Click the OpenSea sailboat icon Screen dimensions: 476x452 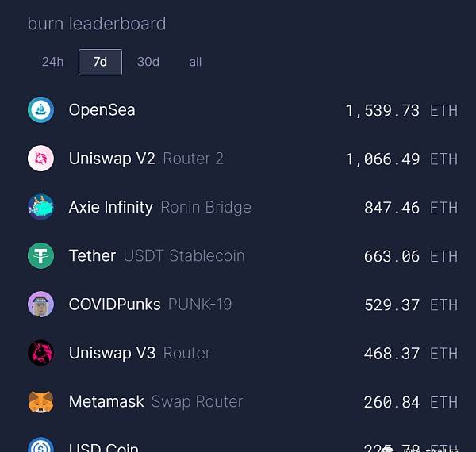tap(40, 109)
